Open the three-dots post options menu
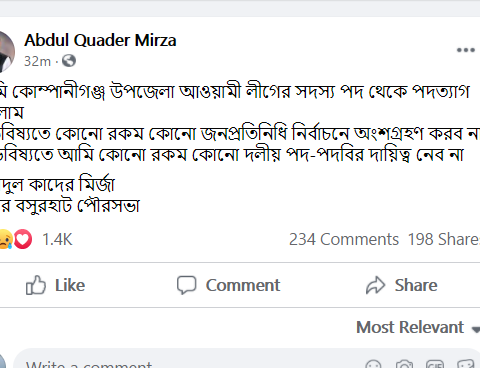 click(x=466, y=50)
